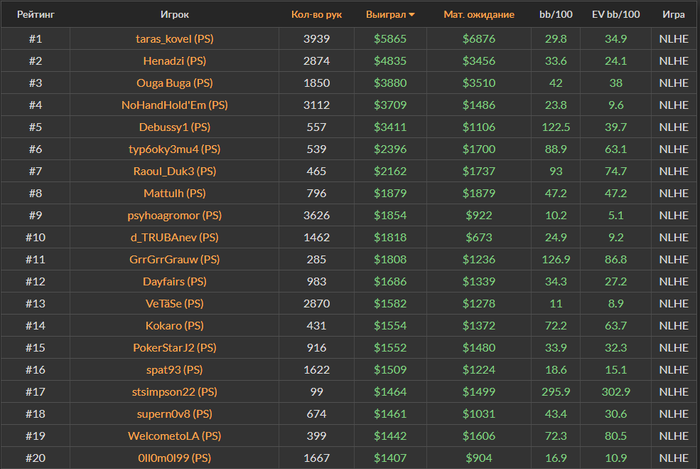The height and width of the screenshot is (469, 700).
Task: Open psyhoagromor (PS) player link
Action: coord(175,215)
